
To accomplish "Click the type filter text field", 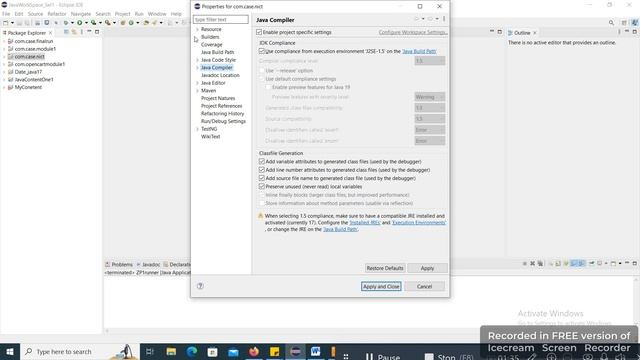I will pyautogui.click(x=220, y=20).
